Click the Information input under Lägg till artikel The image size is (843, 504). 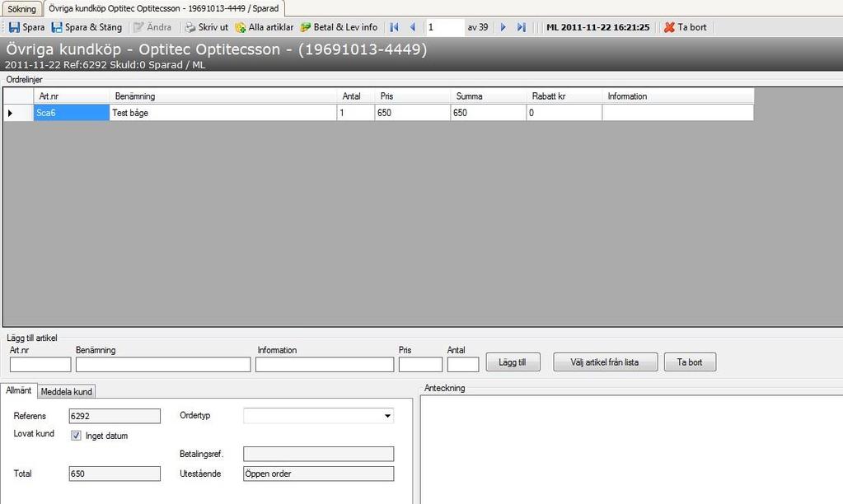[x=325, y=365]
